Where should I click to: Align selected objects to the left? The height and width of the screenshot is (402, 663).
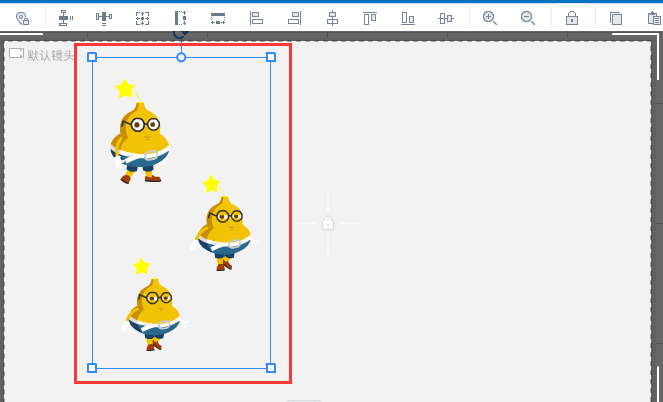click(x=256, y=18)
